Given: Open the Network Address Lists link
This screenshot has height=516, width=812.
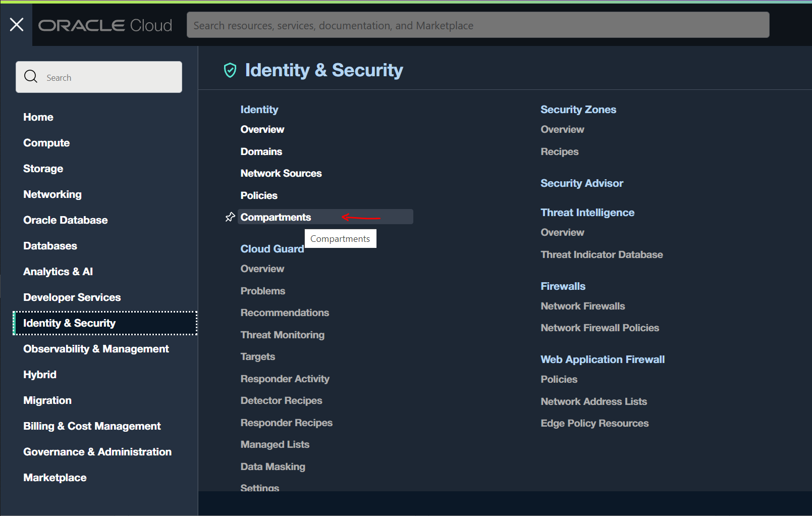Looking at the screenshot, I should [594, 401].
